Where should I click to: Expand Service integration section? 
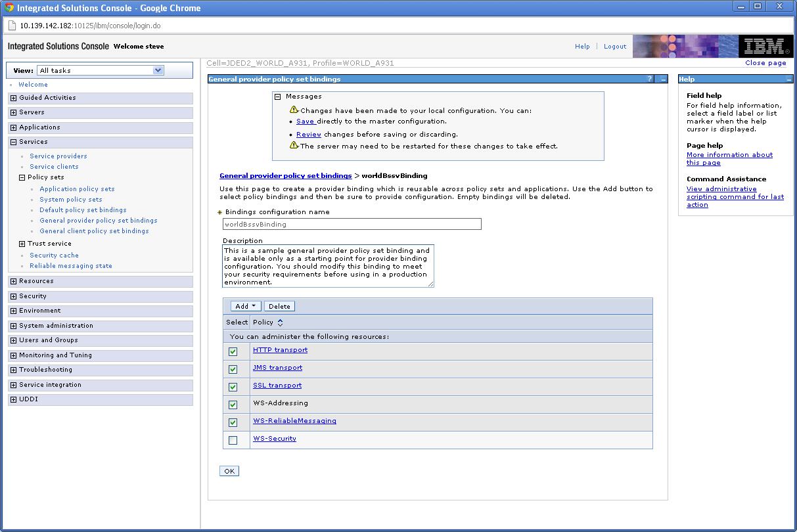[13, 385]
